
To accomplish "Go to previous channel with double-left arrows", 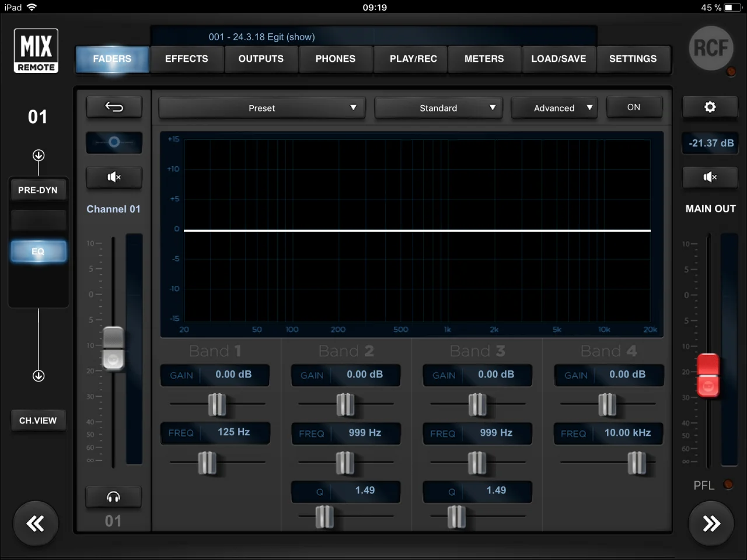I will coord(36,523).
